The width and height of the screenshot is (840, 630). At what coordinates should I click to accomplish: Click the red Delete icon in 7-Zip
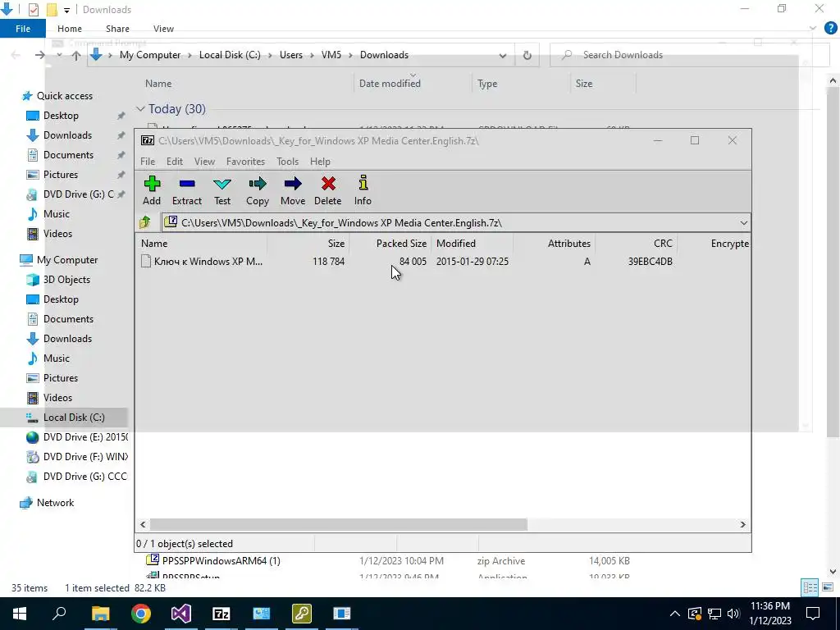(x=328, y=190)
